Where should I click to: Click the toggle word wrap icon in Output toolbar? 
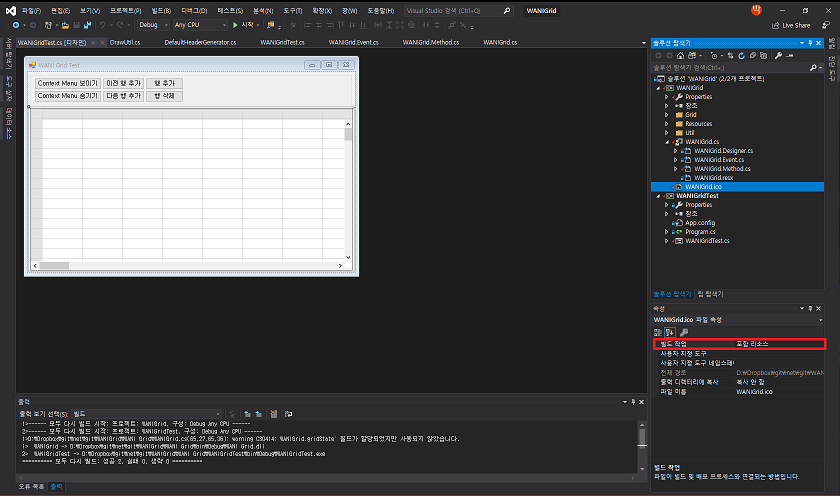(x=288, y=414)
